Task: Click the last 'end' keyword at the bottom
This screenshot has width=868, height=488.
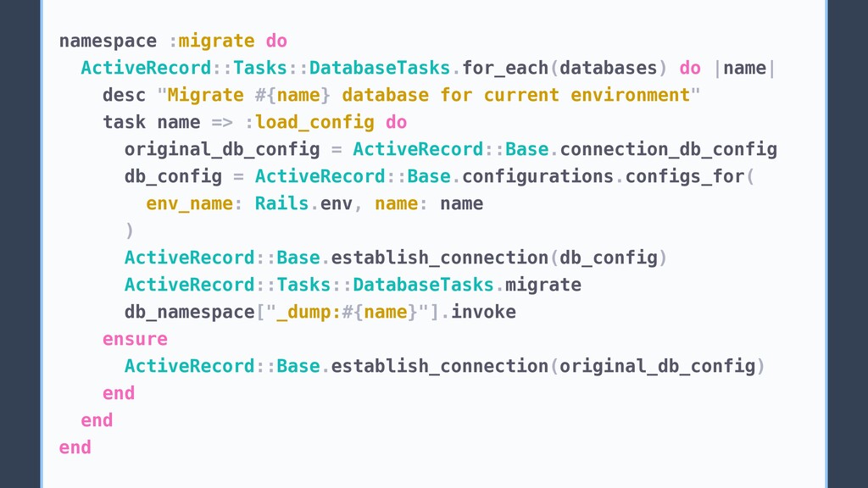Action: click(x=75, y=447)
